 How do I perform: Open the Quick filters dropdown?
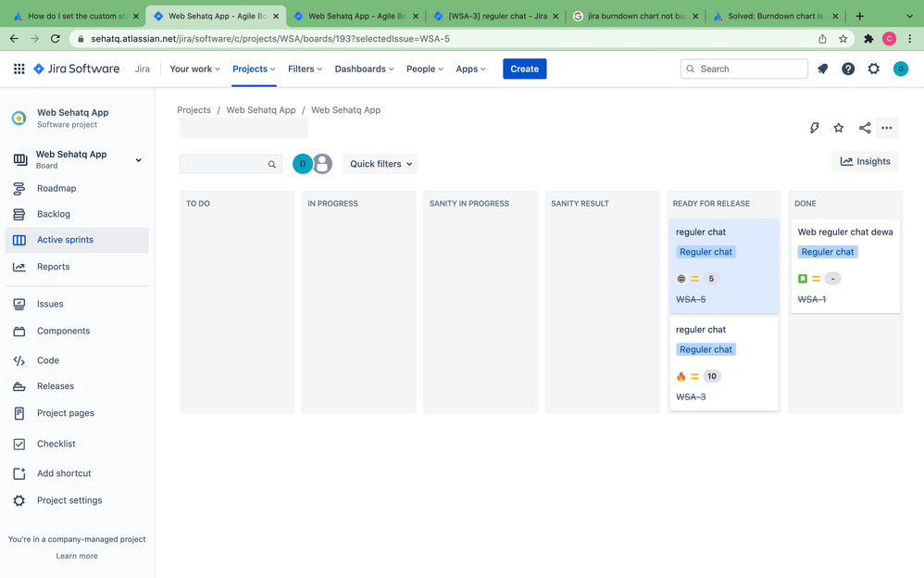pyautogui.click(x=381, y=164)
